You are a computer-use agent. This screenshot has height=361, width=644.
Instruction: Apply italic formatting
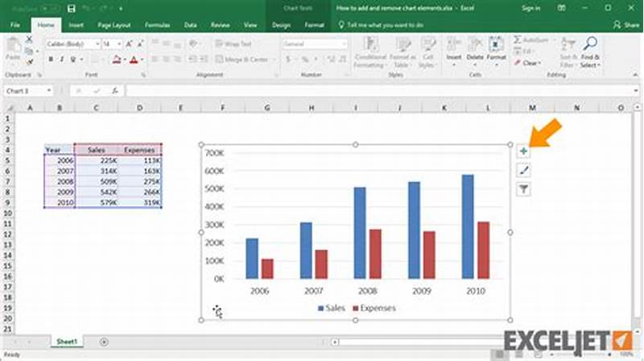pos(62,60)
